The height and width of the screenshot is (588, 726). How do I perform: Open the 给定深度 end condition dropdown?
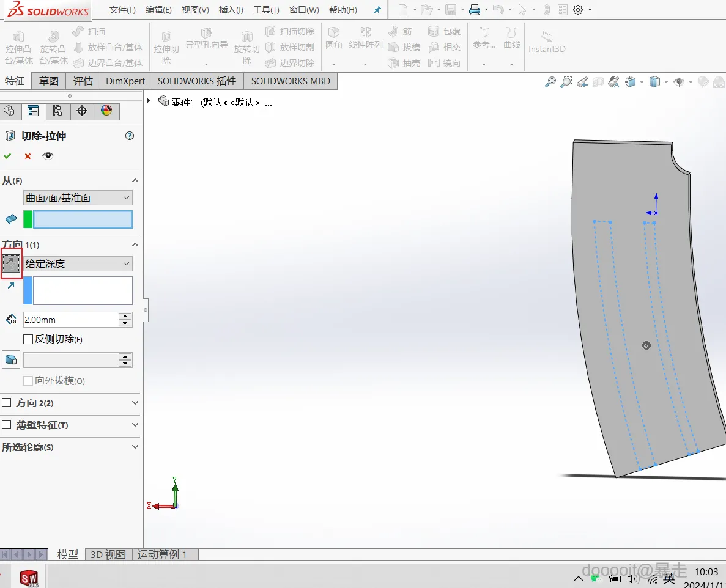pos(78,264)
